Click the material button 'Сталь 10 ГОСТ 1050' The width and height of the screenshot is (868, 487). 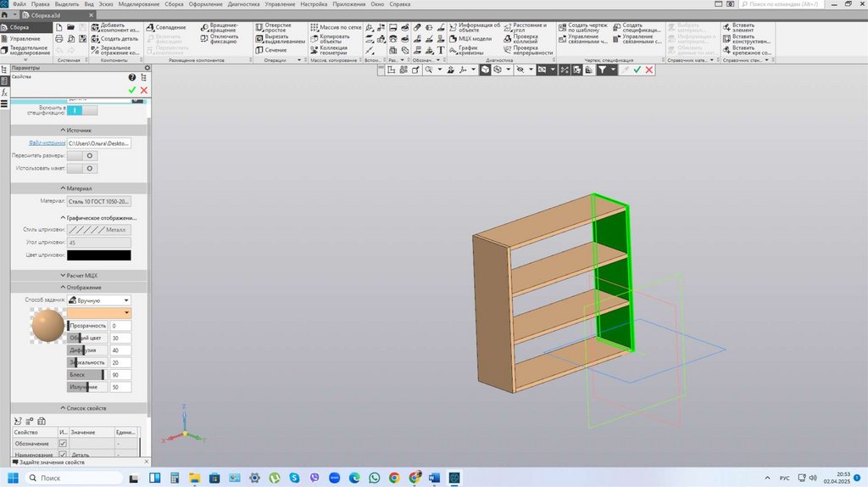click(x=99, y=202)
